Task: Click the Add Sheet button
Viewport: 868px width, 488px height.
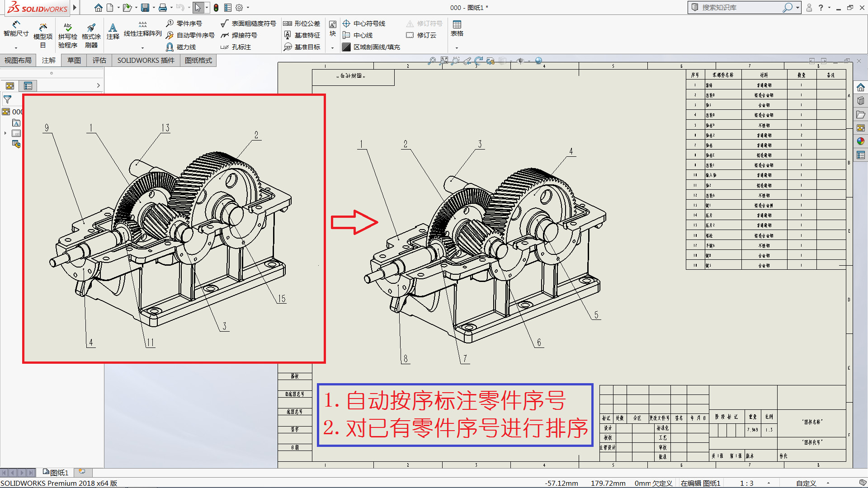Action: click(x=82, y=472)
